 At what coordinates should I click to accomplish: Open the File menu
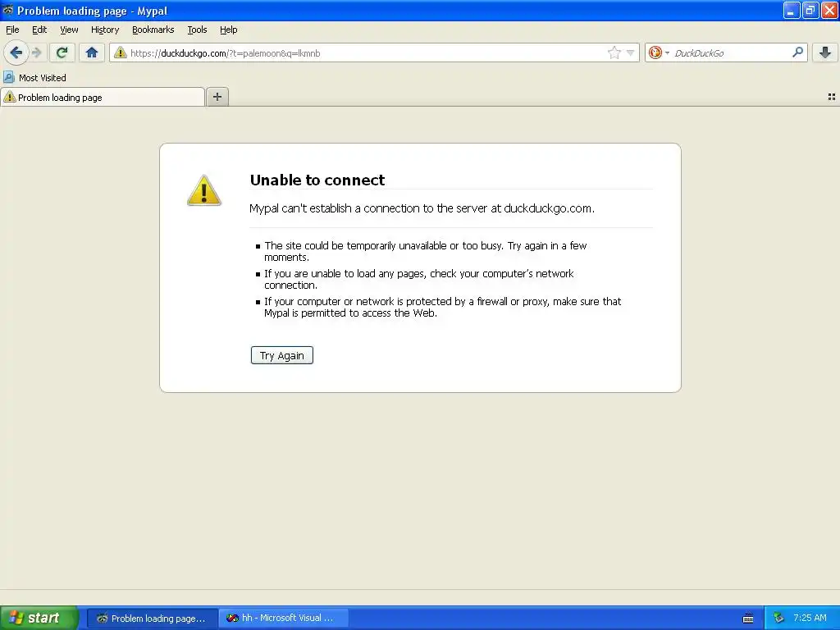coord(12,30)
